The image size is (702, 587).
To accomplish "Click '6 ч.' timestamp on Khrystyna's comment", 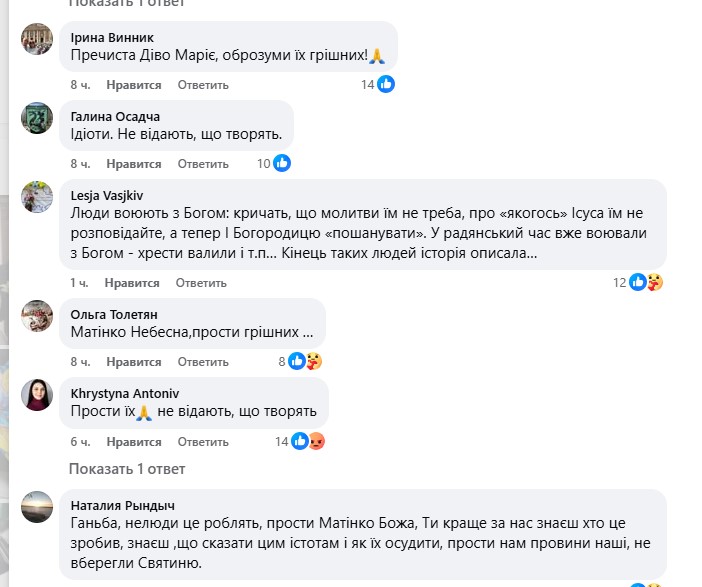I will tap(80, 441).
